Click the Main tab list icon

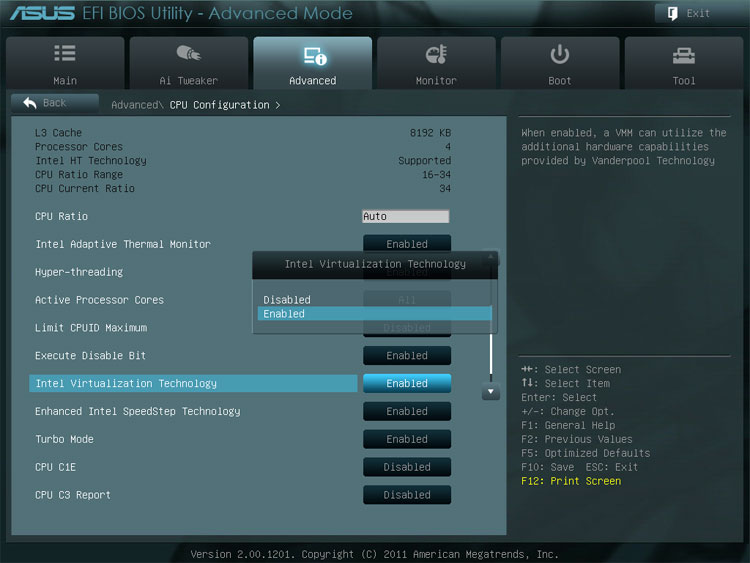(x=65, y=53)
